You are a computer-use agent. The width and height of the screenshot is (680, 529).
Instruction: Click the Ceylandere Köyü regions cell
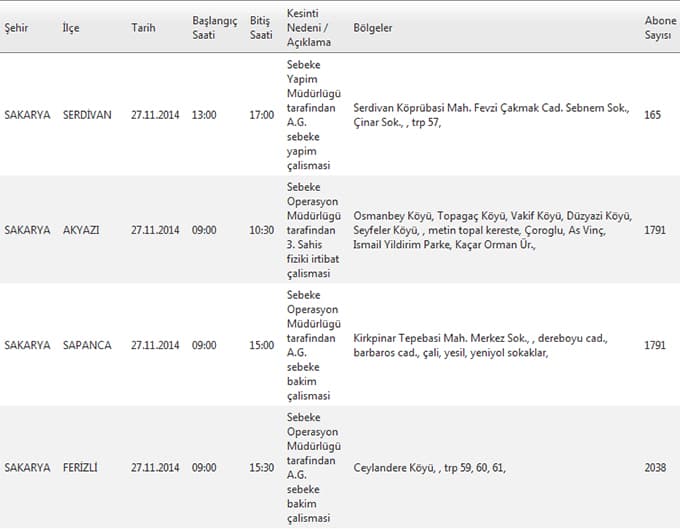[429, 468]
